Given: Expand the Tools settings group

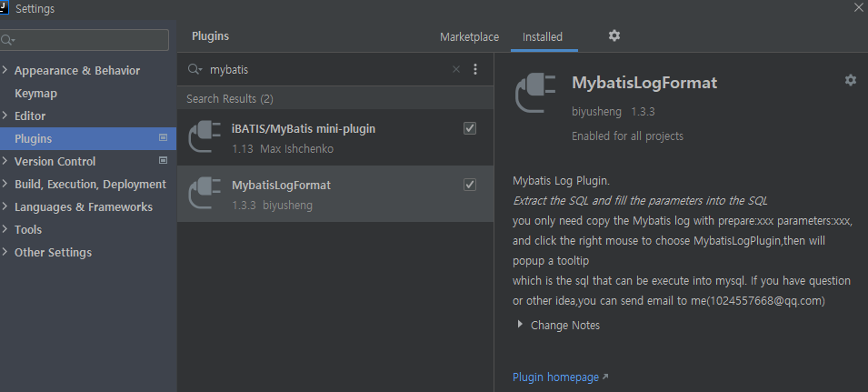Looking at the screenshot, I should (x=5, y=228).
